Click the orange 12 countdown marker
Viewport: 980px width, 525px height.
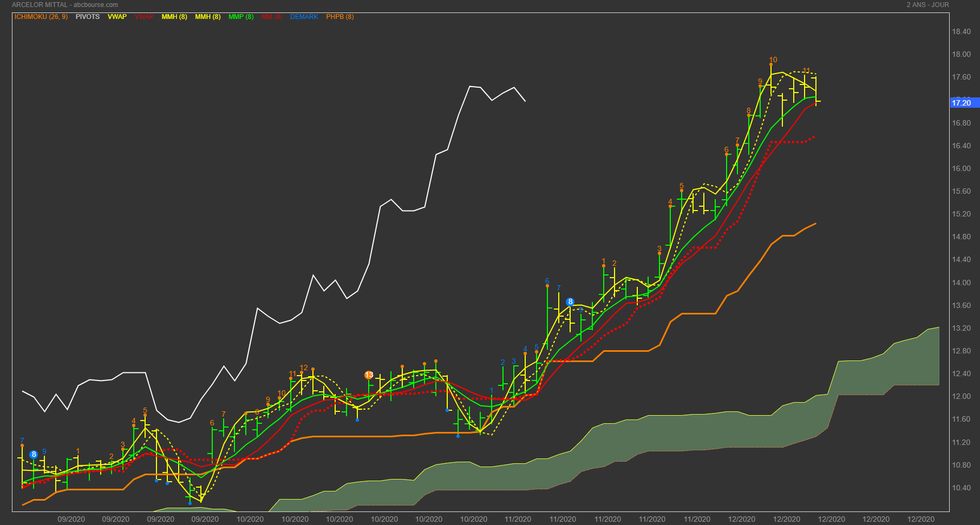coord(304,368)
